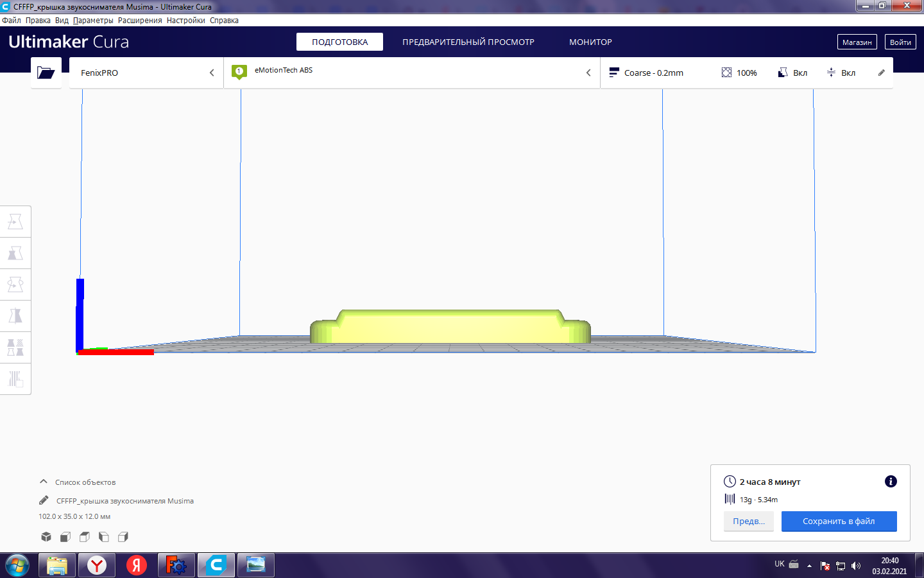Click the adhesion Вкл indicator
Screen dimensions: 924x578
point(841,73)
